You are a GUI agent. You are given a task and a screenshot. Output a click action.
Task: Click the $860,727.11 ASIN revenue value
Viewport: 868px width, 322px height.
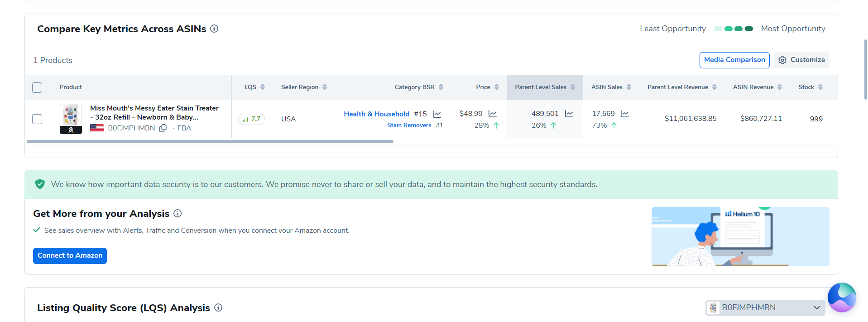(761, 119)
